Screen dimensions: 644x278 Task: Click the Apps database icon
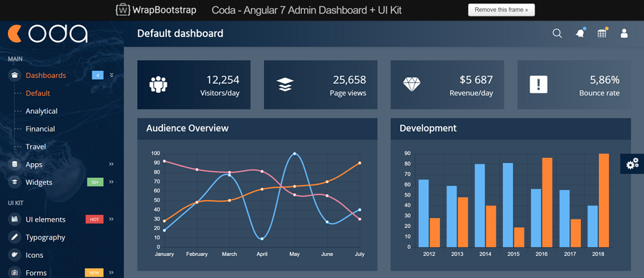coord(15,164)
